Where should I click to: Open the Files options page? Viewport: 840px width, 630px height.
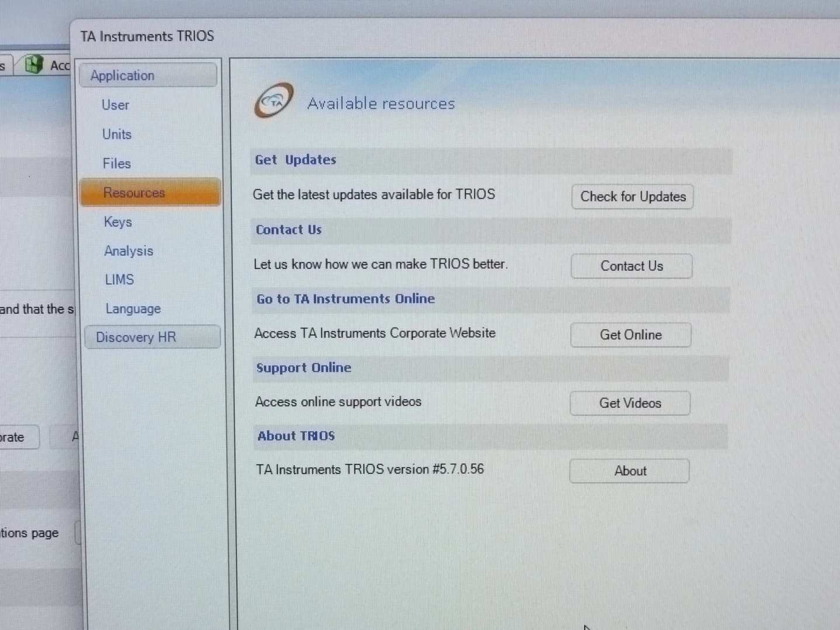pyautogui.click(x=116, y=164)
